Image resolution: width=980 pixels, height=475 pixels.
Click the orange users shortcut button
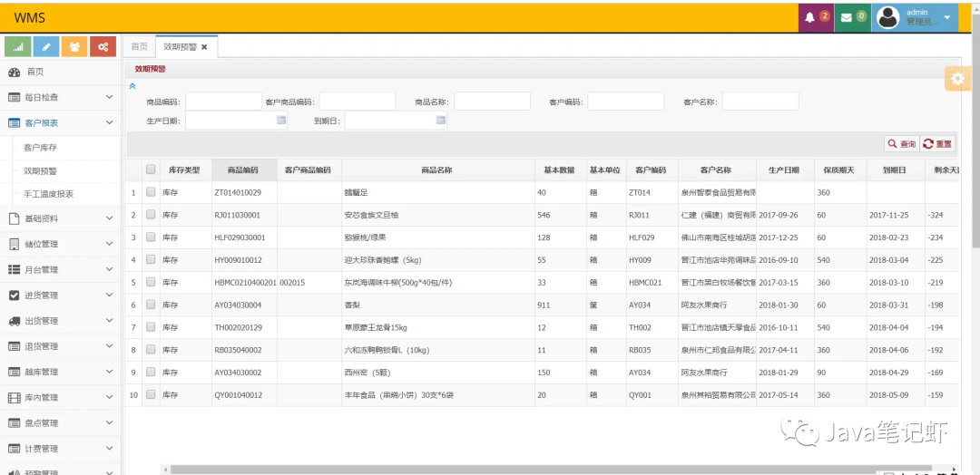tap(74, 46)
